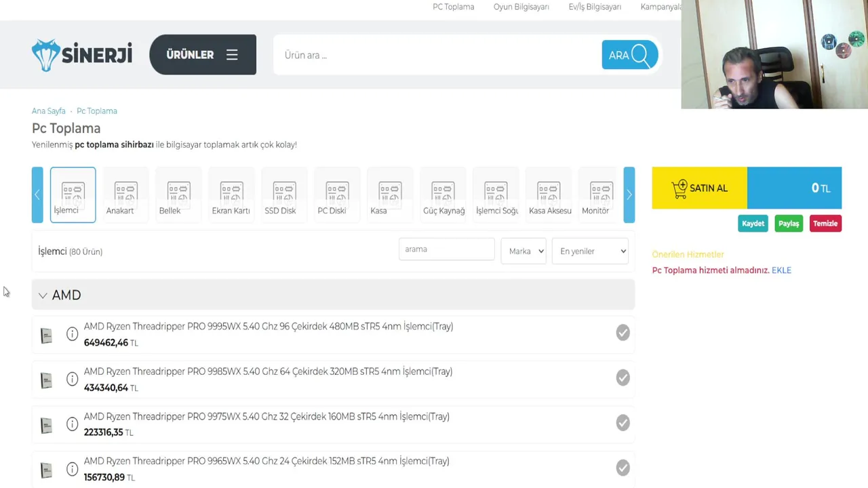Open Ev/İş Bilgisayarı top link
Viewport: 868px width, 488px height.
click(x=595, y=7)
